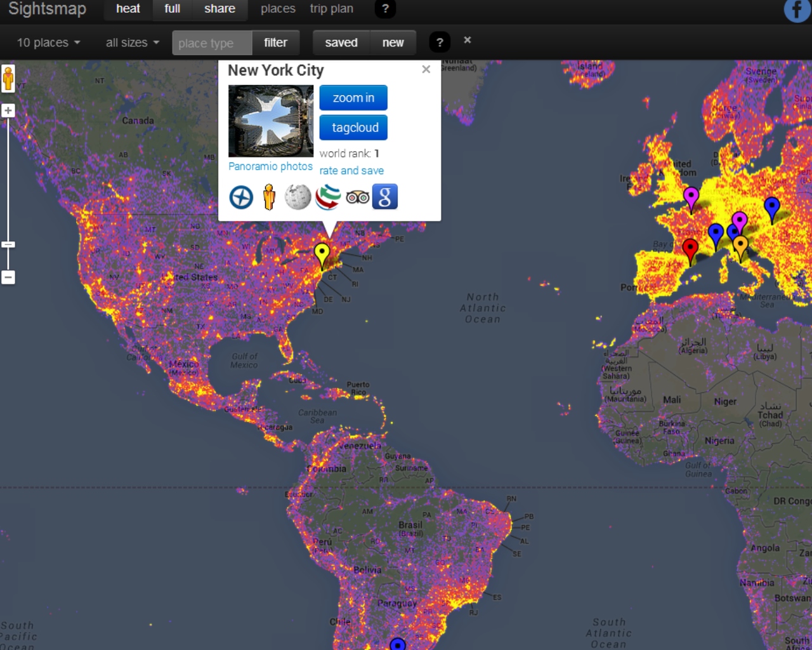Open the Wikivoyage icon in the popup

click(x=328, y=197)
